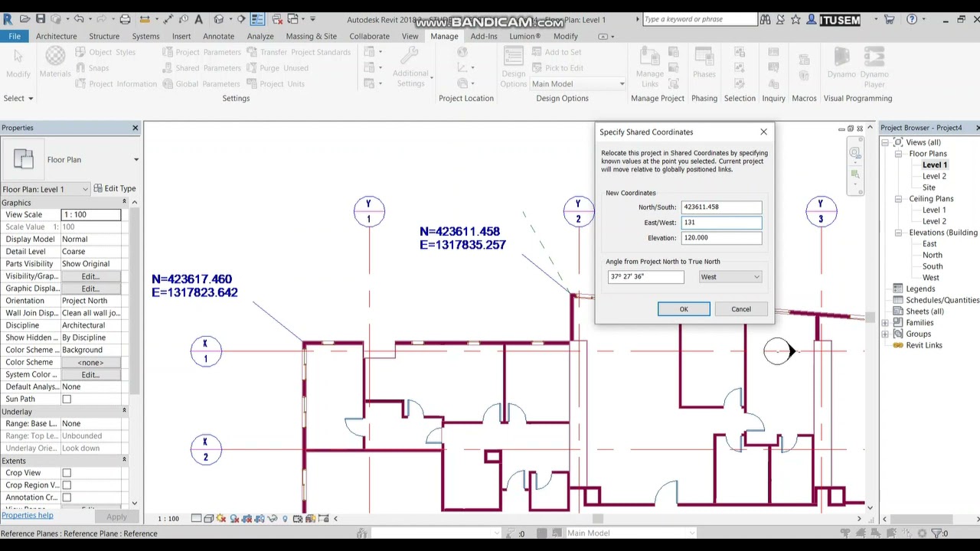Click the Edit Type button
This screenshot has height=551, width=980.
[115, 188]
